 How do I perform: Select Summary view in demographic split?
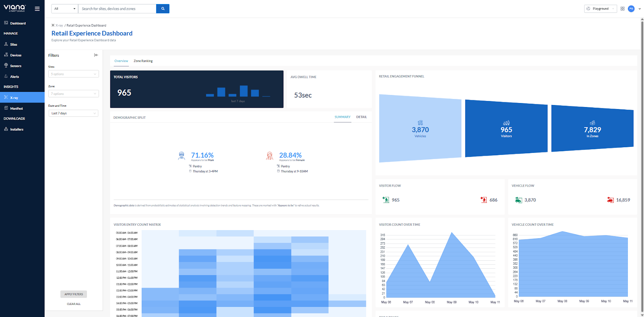click(343, 117)
